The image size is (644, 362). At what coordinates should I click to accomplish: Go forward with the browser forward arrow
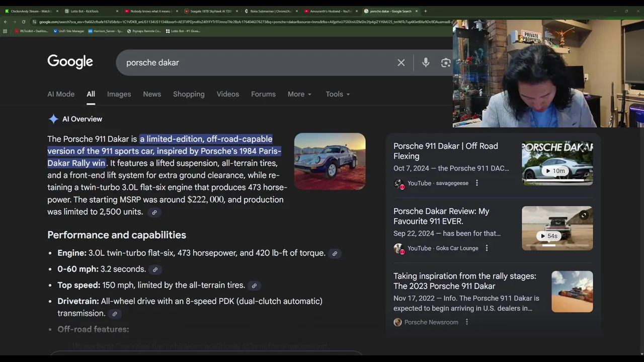(14, 22)
